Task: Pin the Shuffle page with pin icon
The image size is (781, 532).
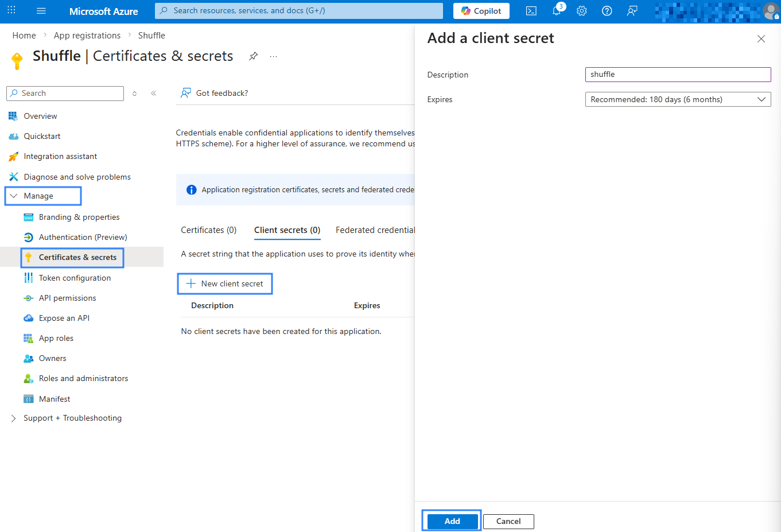Action: pos(253,56)
